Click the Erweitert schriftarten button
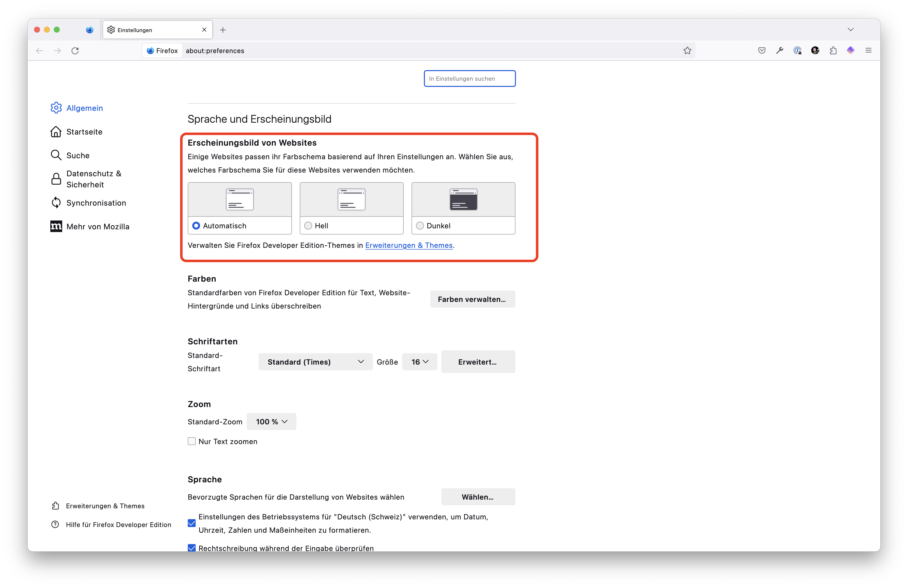Image resolution: width=908 pixels, height=588 pixels. coord(476,362)
